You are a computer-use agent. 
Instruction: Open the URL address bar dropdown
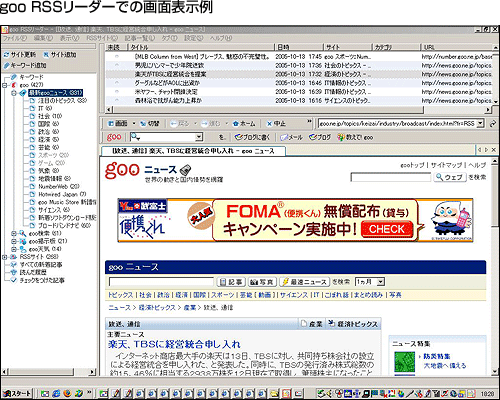[x=480, y=124]
